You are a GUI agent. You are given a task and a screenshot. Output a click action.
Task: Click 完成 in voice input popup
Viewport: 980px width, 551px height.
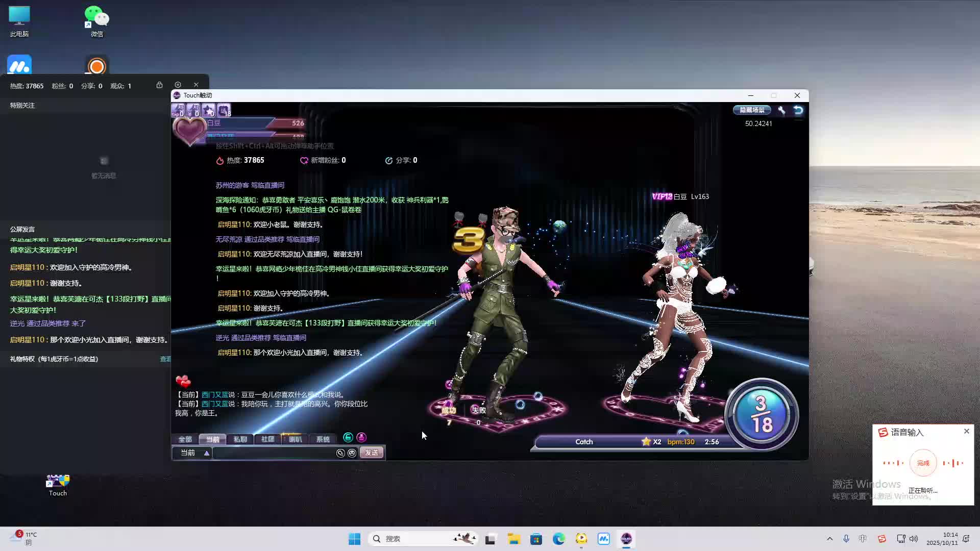(923, 463)
